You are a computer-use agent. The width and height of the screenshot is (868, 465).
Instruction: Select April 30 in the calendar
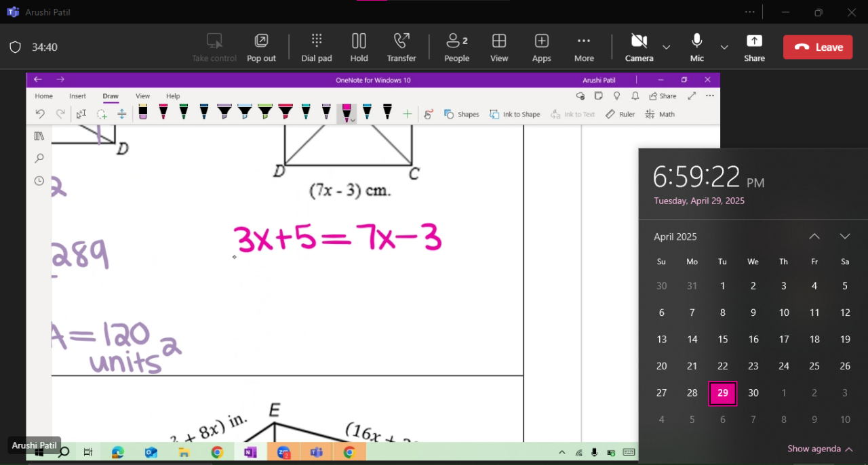753,393
